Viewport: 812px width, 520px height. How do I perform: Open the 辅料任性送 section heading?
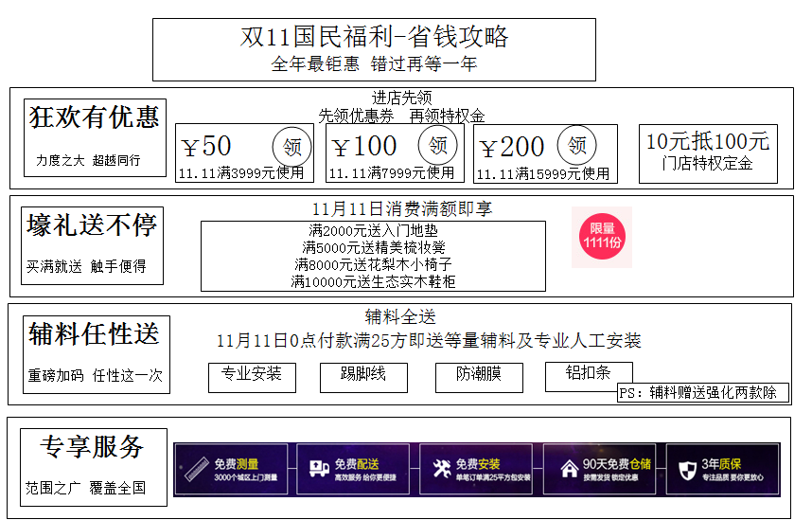click(94, 333)
